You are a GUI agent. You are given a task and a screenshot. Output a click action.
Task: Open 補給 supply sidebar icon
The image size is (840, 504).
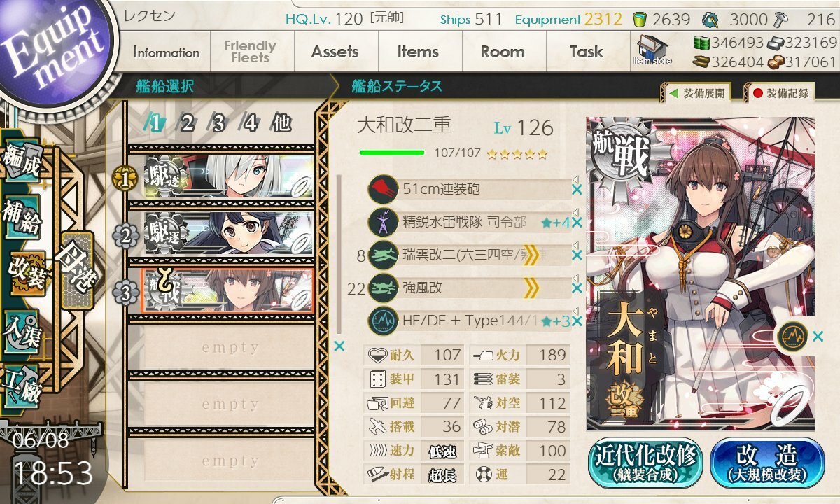22,218
